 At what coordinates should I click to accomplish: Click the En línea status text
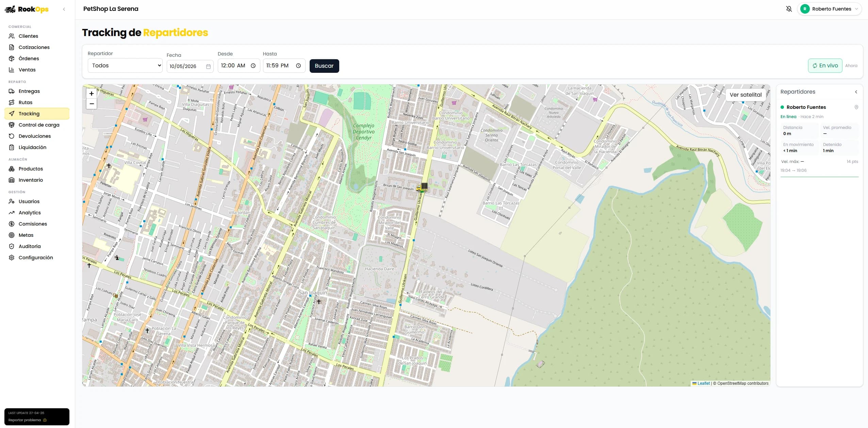tap(788, 117)
